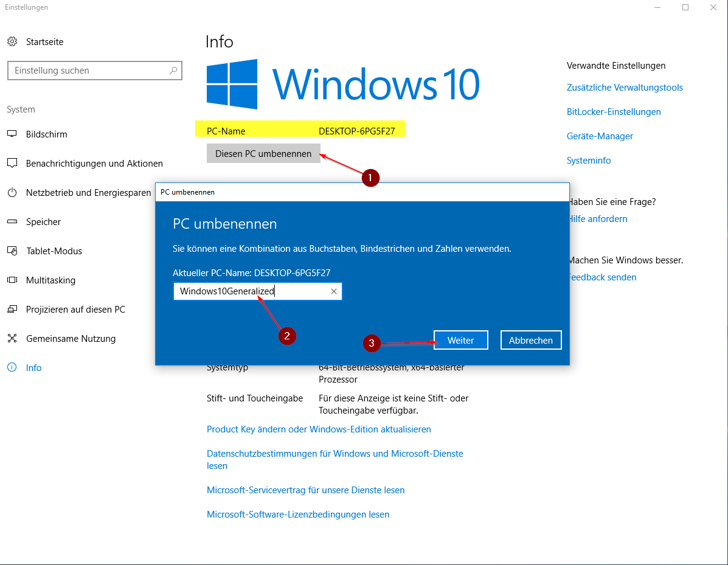This screenshot has height=565, width=728.
Task: Click the Diesen PC umbenennen button
Action: pyautogui.click(x=263, y=154)
